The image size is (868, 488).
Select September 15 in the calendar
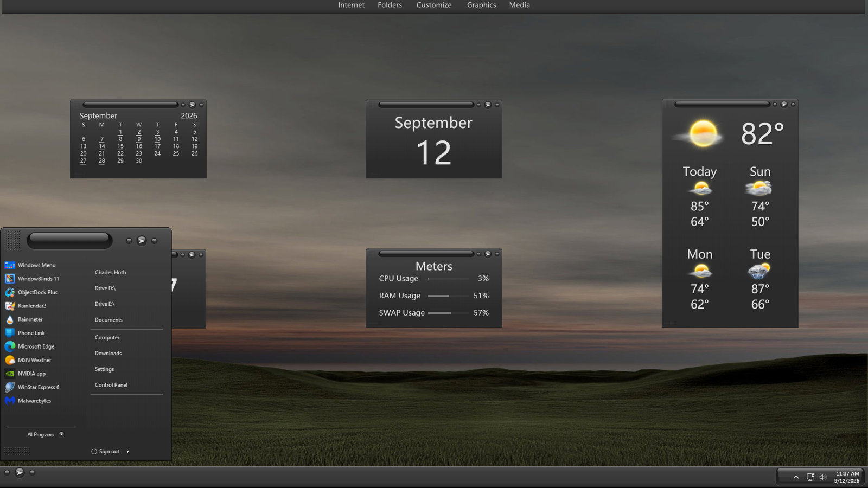click(120, 146)
